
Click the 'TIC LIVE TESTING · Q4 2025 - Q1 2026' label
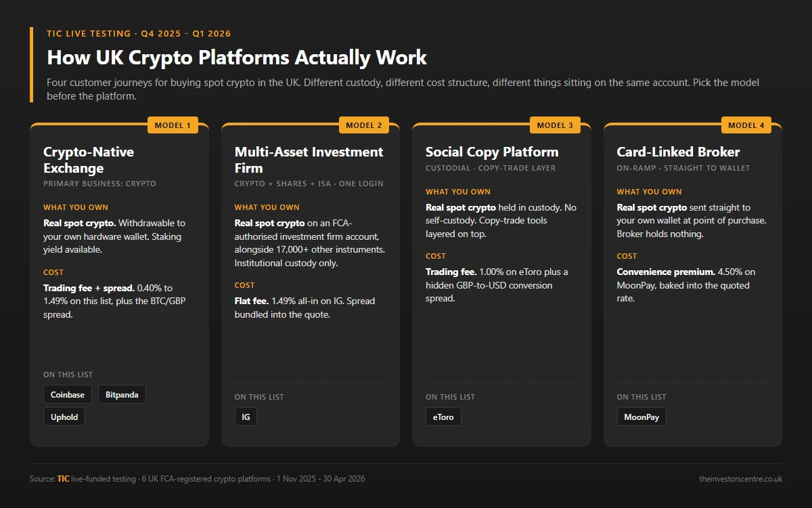(139, 33)
